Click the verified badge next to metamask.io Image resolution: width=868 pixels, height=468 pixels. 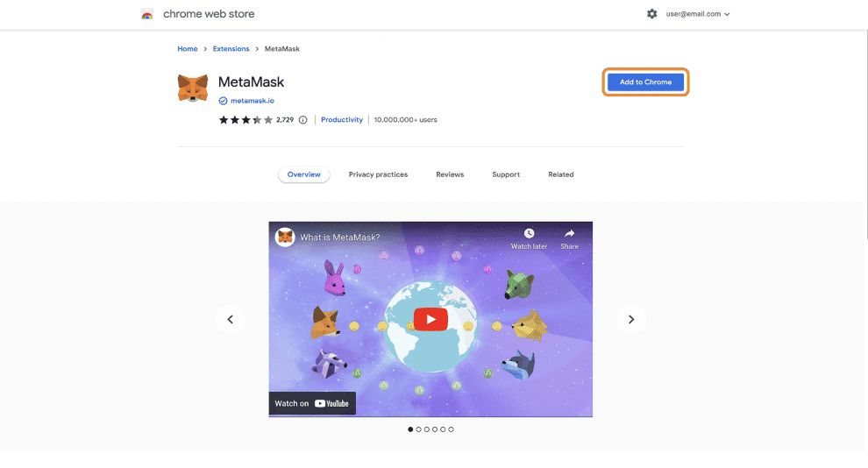coord(223,101)
